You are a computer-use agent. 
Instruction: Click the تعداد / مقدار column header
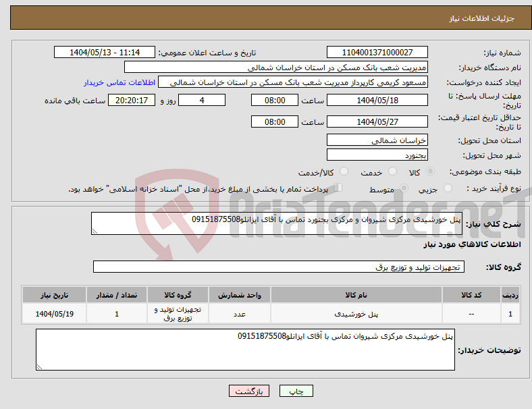(x=117, y=295)
